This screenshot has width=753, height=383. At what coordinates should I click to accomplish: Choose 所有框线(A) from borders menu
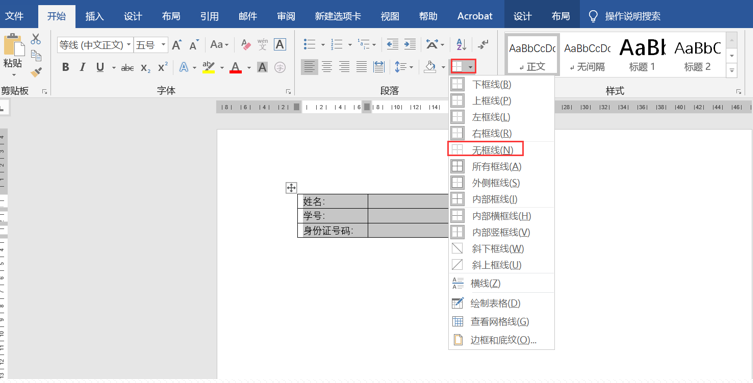pos(501,166)
